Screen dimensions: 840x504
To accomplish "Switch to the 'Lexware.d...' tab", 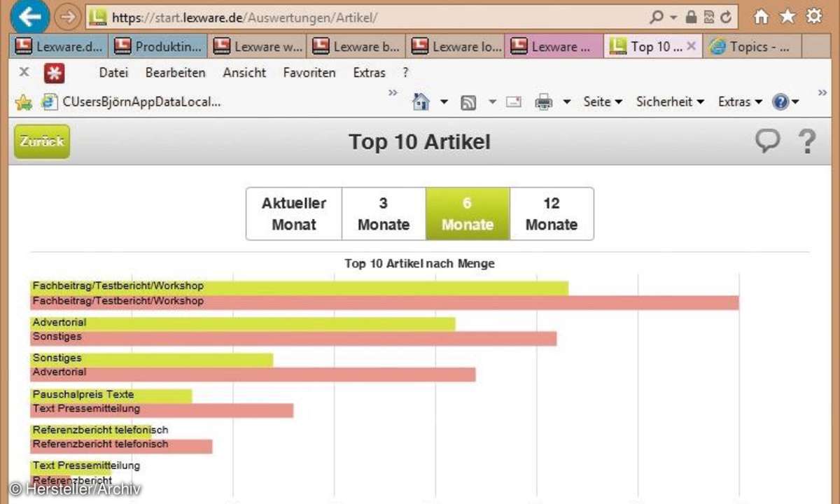I will coord(59,47).
